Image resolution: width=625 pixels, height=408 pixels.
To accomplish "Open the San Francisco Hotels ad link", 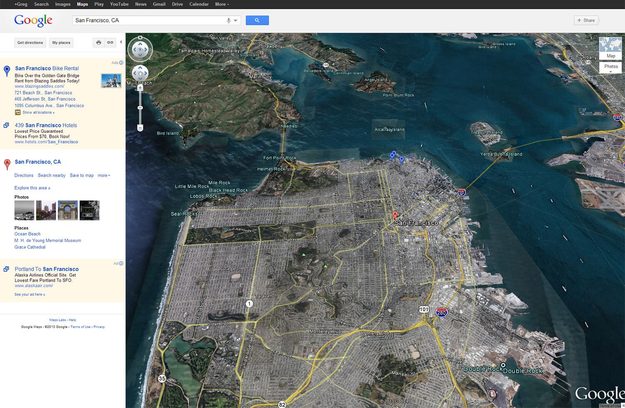I will pos(46,125).
